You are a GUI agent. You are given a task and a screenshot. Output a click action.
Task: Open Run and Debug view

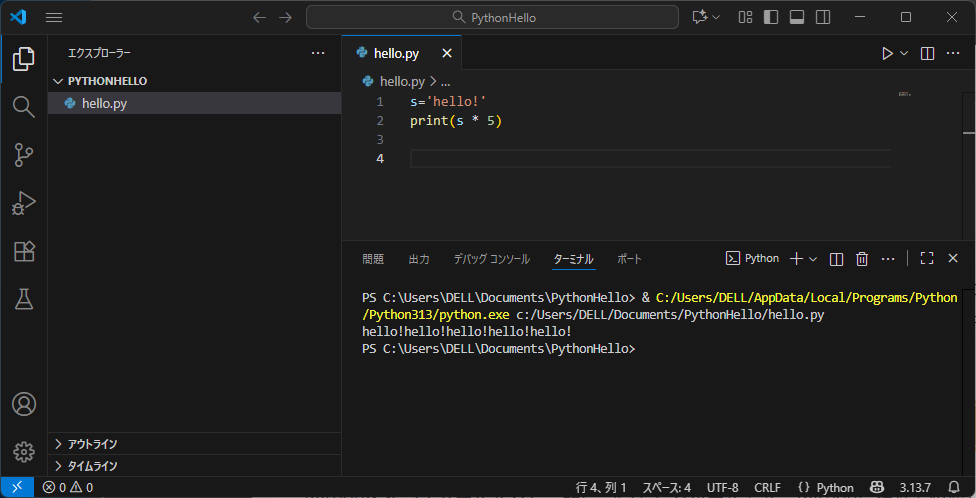(x=23, y=203)
